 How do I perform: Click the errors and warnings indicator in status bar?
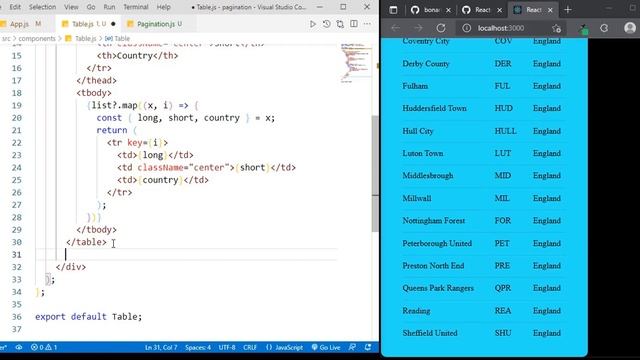[44, 347]
